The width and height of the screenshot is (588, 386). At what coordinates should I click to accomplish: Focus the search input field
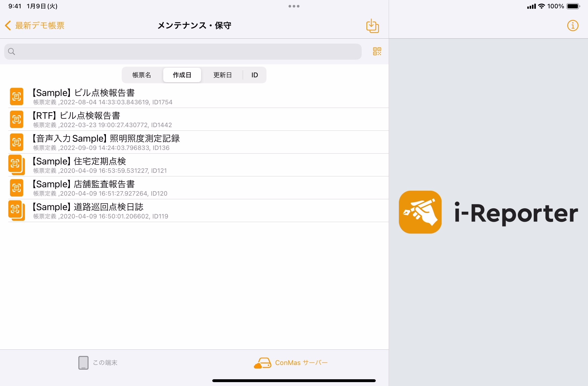coord(183,51)
